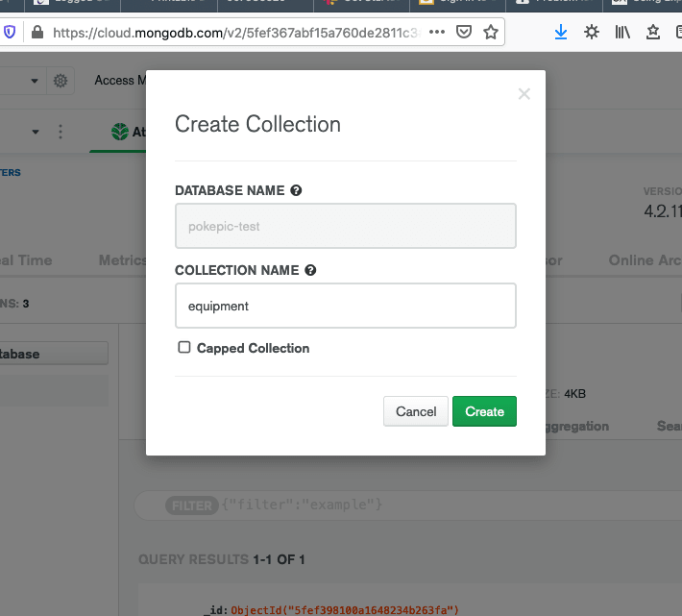Open the Database Name help icon
682x616 pixels.
point(296,190)
